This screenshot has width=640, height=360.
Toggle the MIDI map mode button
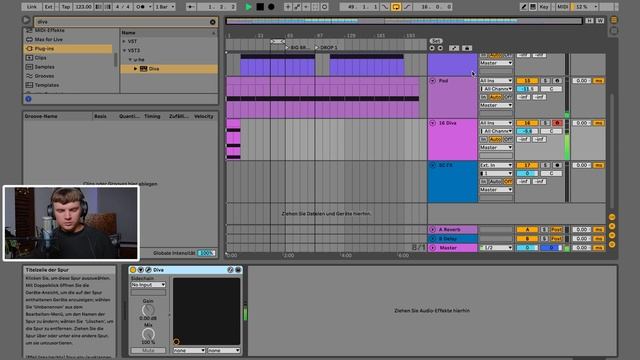click(x=562, y=7)
